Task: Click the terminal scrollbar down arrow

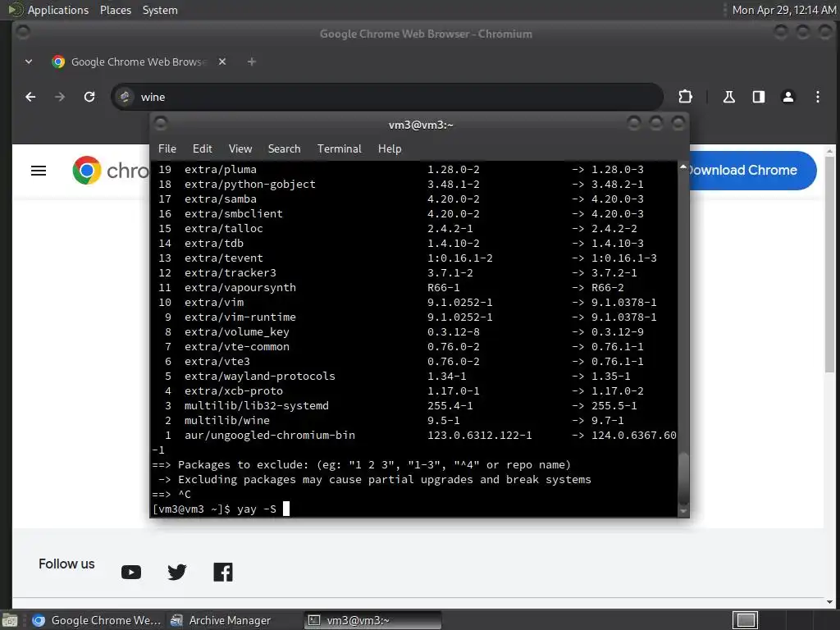Action: click(683, 511)
